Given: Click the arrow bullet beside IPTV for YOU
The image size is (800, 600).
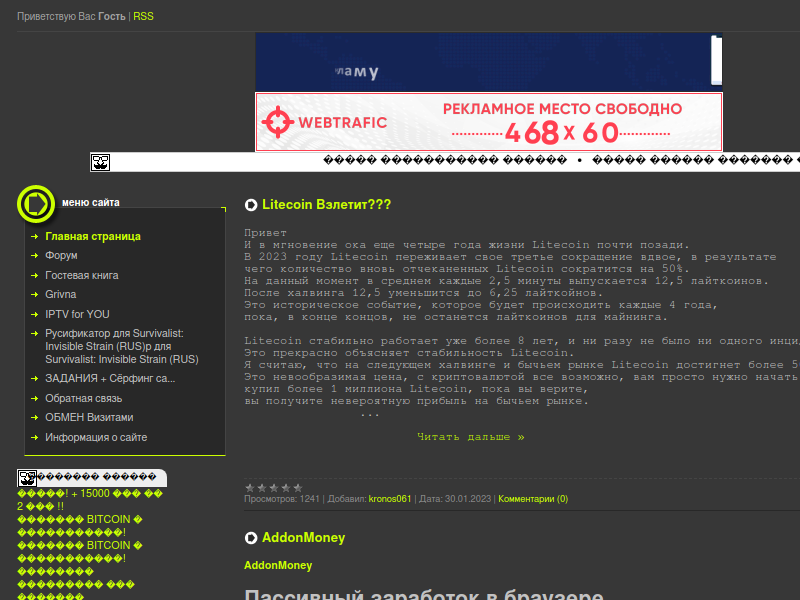Looking at the screenshot, I should coord(35,314).
